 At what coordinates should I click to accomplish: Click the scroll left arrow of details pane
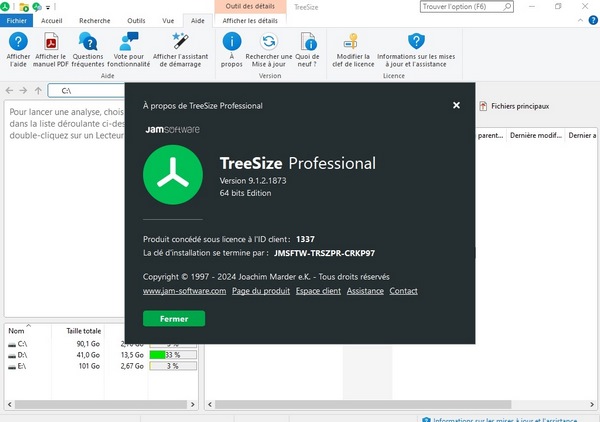tap(210, 404)
